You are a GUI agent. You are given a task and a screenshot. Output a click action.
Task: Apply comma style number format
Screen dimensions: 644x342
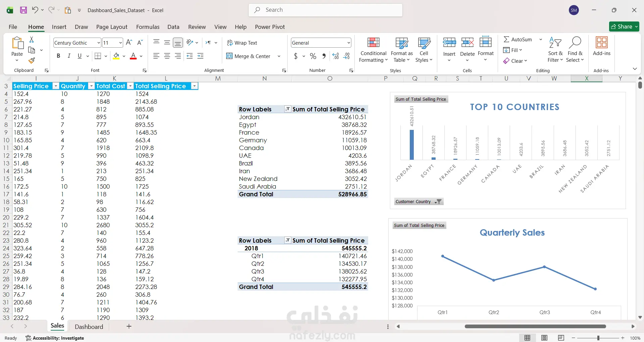[324, 56]
